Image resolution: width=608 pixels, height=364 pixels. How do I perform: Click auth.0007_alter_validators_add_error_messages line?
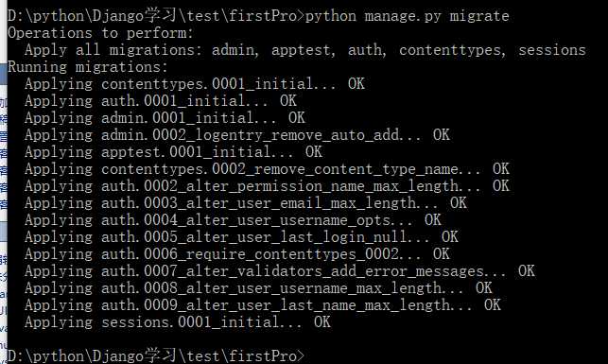[280, 271]
